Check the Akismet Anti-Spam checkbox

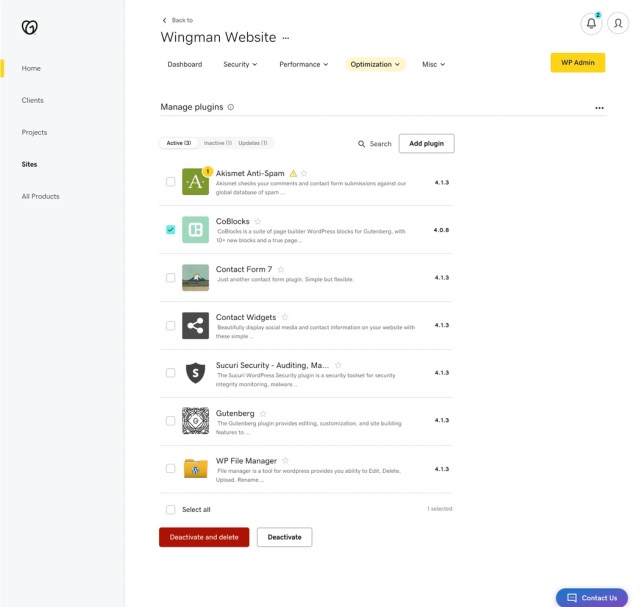pyautogui.click(x=171, y=182)
